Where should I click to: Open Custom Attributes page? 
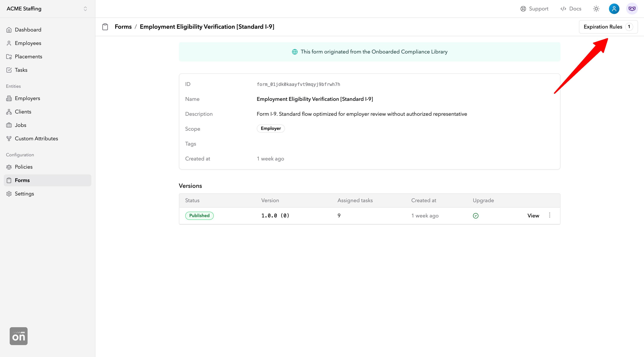click(36, 138)
